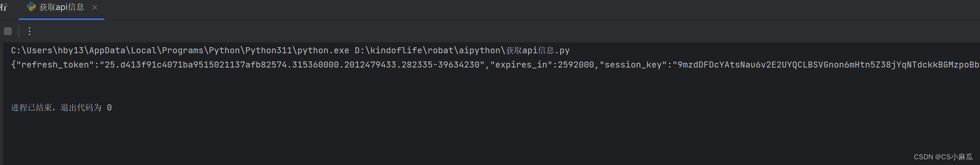The height and width of the screenshot is (165, 980).
Task: Click the left gutter strip of the console
Action: (x=1, y=104)
